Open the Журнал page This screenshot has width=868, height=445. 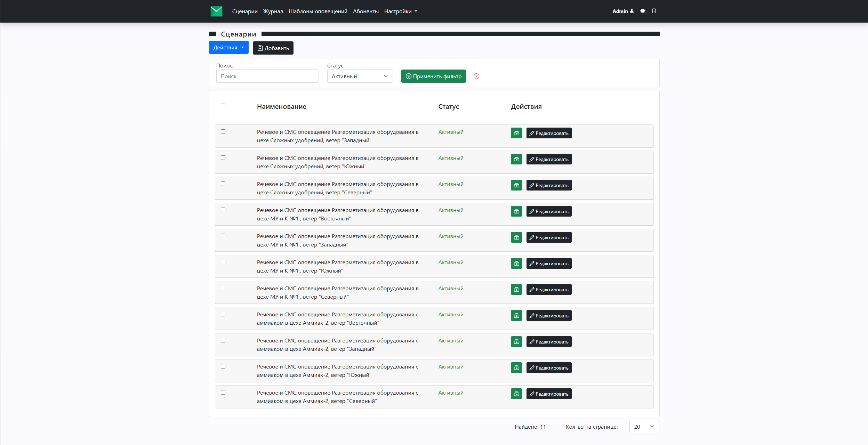[273, 11]
